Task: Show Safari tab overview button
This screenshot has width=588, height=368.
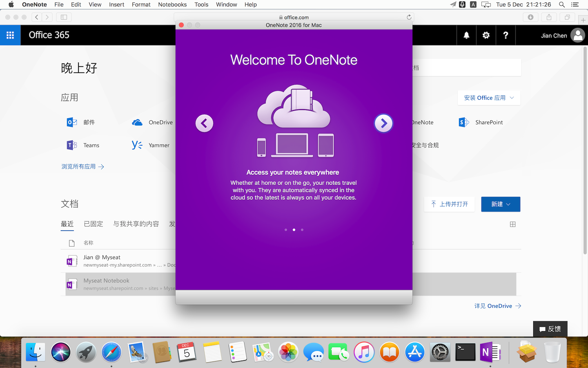Action: coord(567,17)
